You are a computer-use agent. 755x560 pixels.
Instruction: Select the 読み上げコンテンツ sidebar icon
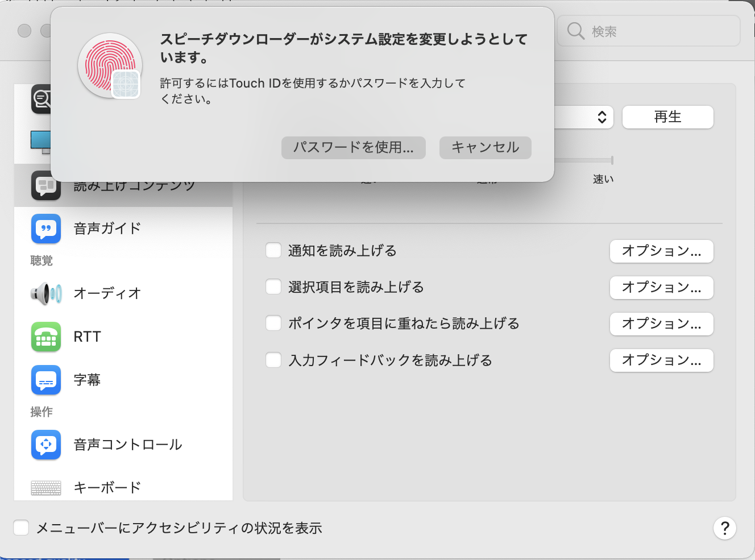(x=45, y=186)
